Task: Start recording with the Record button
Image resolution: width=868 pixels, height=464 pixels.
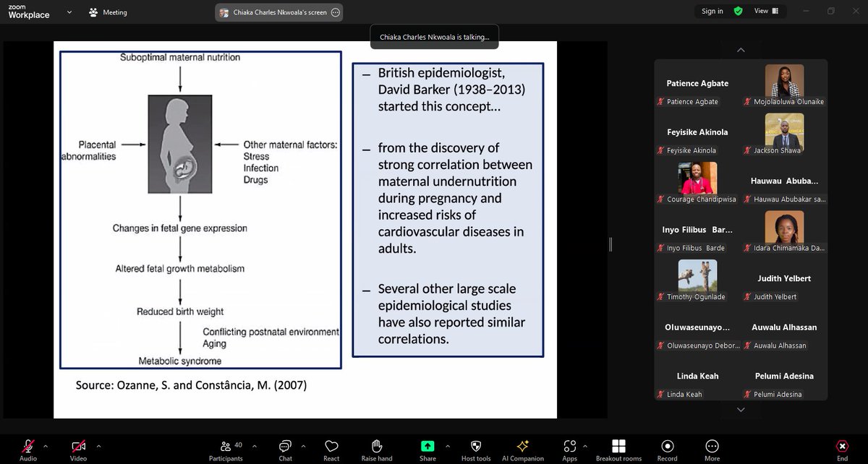Action: pyautogui.click(x=667, y=450)
